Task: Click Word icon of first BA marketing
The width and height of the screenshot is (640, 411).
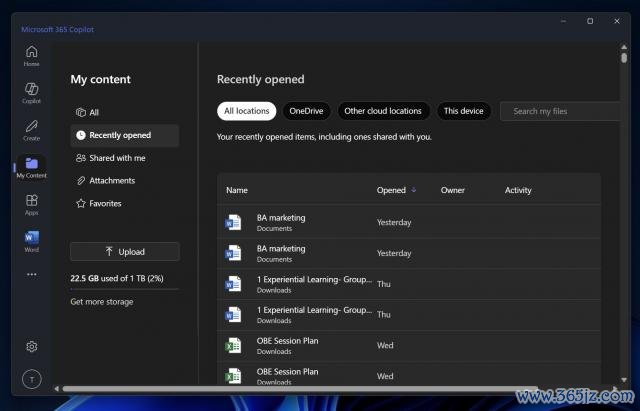Action: point(233,222)
